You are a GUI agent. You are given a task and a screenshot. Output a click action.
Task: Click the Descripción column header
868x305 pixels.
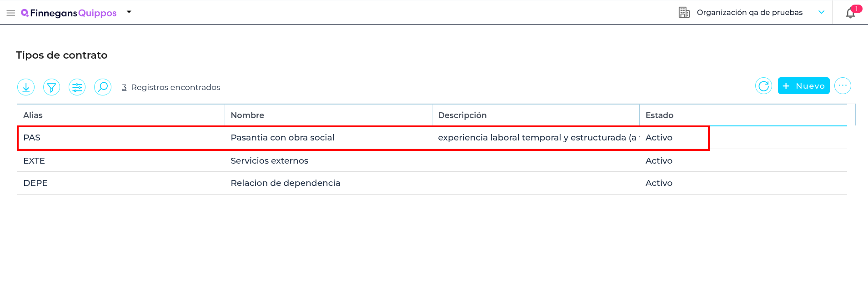(x=462, y=115)
